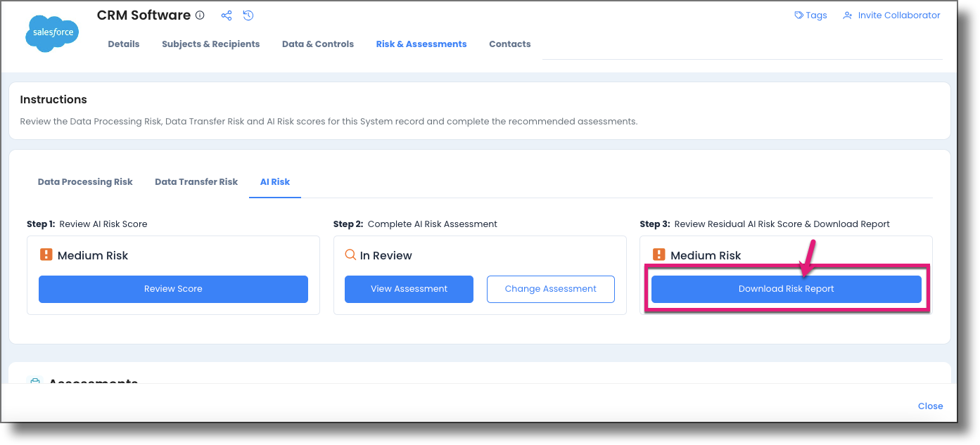Click Invite Collaborator link
Image resolution: width=980 pixels, height=445 pixels.
[899, 15]
